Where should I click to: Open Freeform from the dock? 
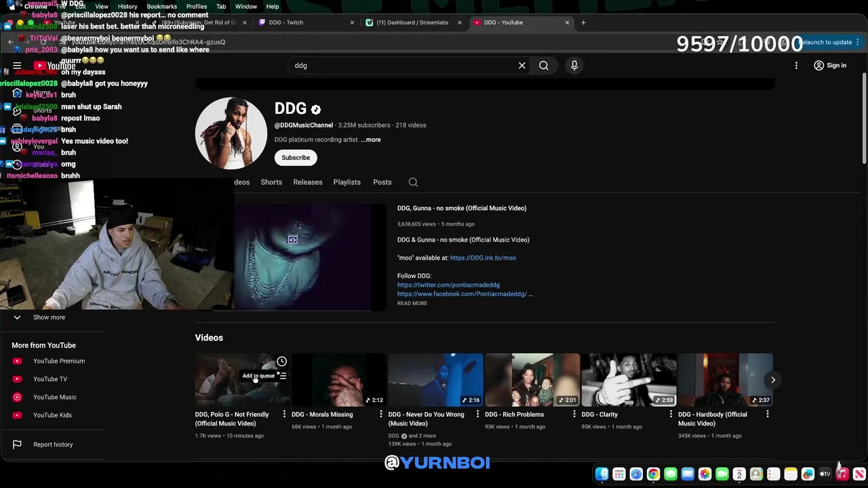click(x=808, y=474)
